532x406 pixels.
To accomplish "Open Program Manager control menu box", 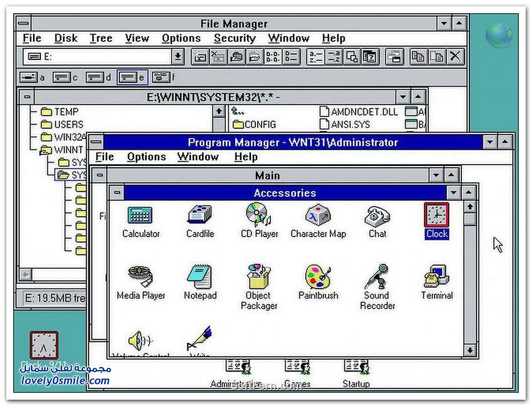I will point(96,142).
